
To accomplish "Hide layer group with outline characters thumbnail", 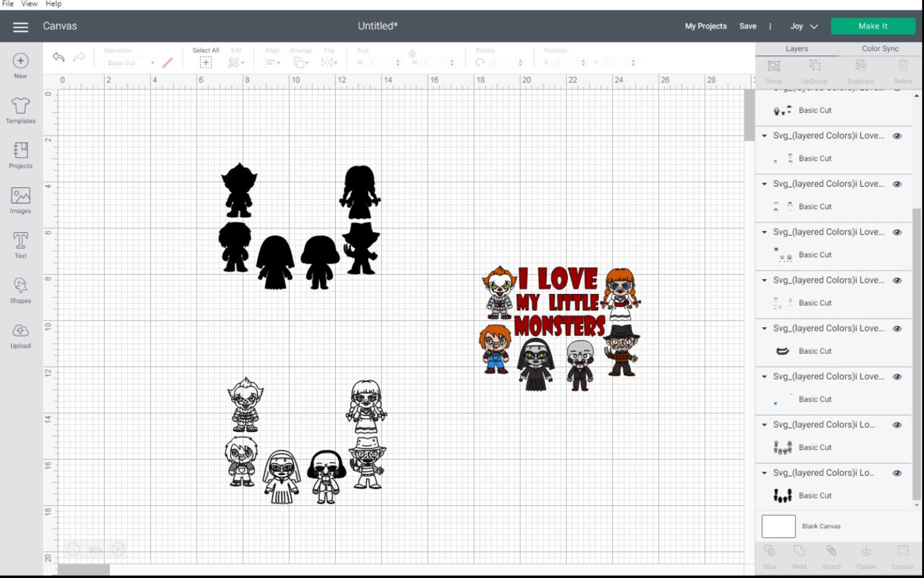I will tap(897, 425).
